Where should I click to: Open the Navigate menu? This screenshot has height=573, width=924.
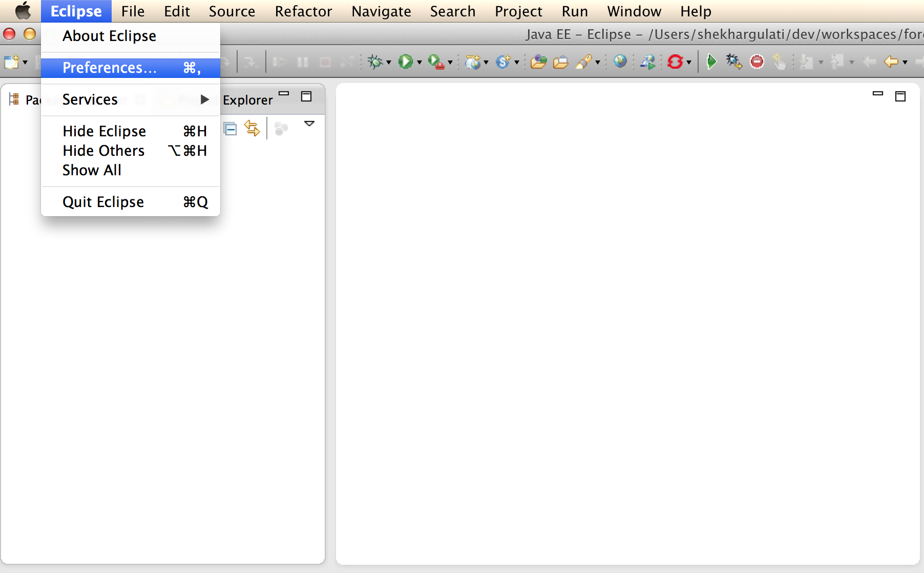pyautogui.click(x=381, y=11)
